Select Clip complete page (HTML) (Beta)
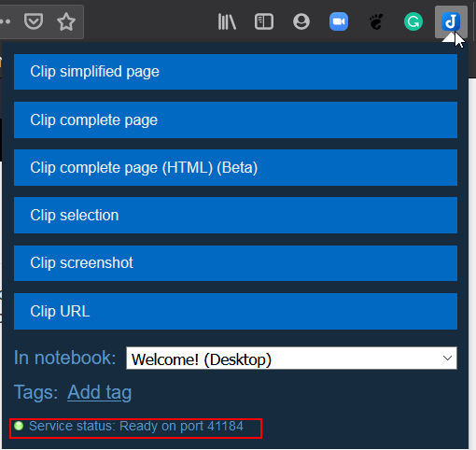This screenshot has width=476, height=450. pos(235,168)
